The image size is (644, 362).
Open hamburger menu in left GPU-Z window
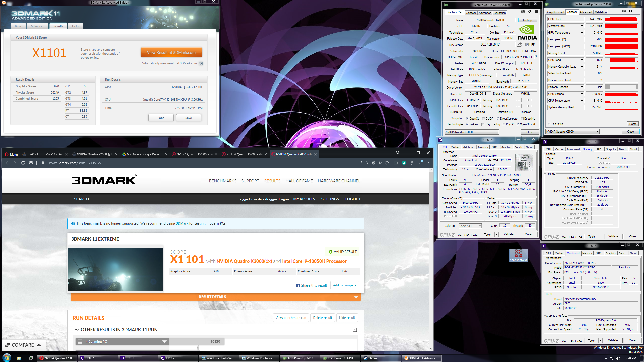pyautogui.click(x=536, y=12)
